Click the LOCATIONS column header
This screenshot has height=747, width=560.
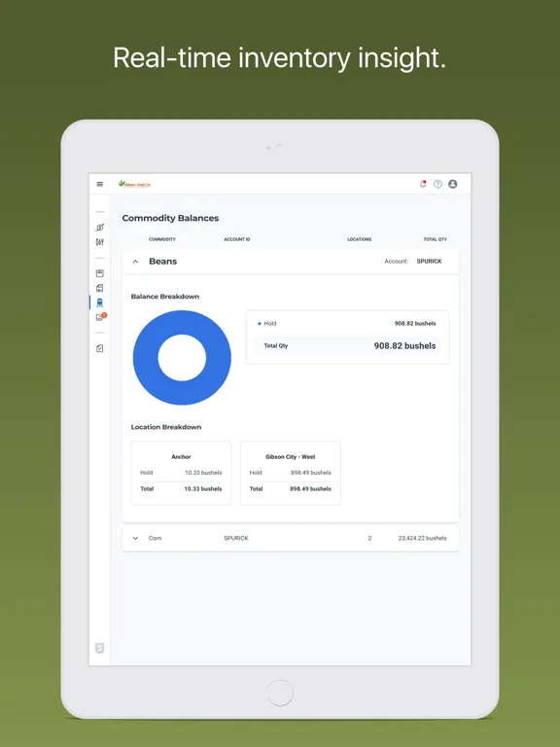point(360,239)
